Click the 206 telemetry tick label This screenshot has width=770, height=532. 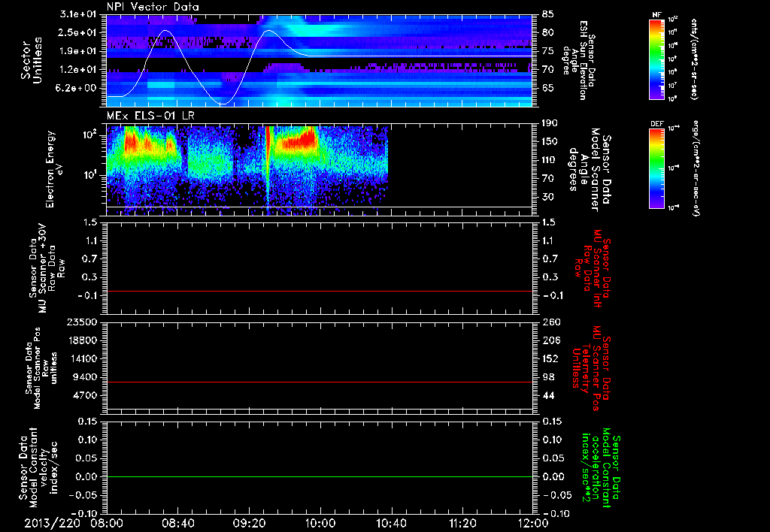click(550, 340)
